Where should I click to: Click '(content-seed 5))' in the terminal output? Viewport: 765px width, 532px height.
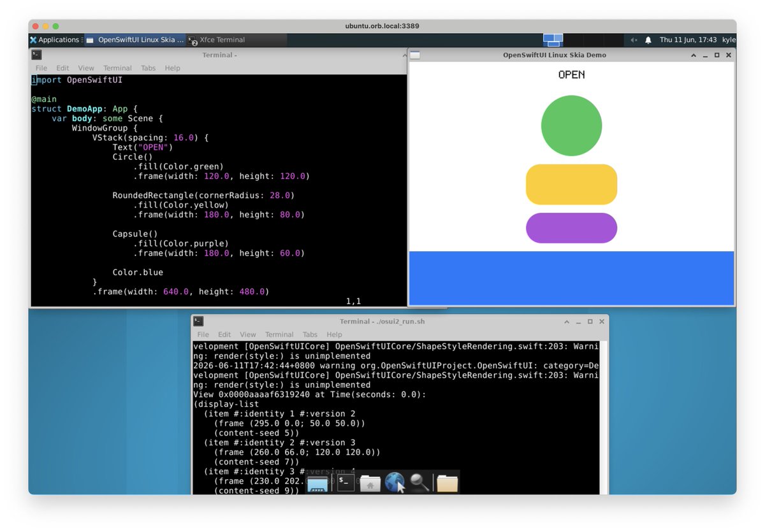pyautogui.click(x=256, y=433)
